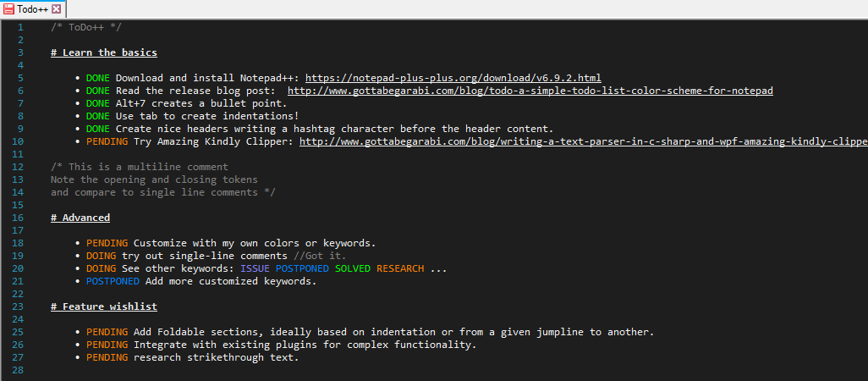The height and width of the screenshot is (381, 868).
Task: Click line number 16 in the margin
Action: tap(18, 218)
